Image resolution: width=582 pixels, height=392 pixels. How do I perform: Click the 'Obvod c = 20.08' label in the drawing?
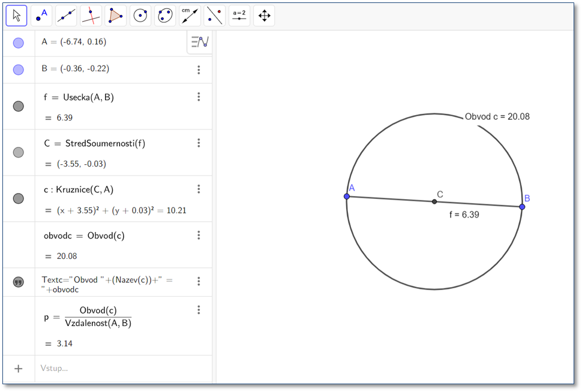(497, 116)
